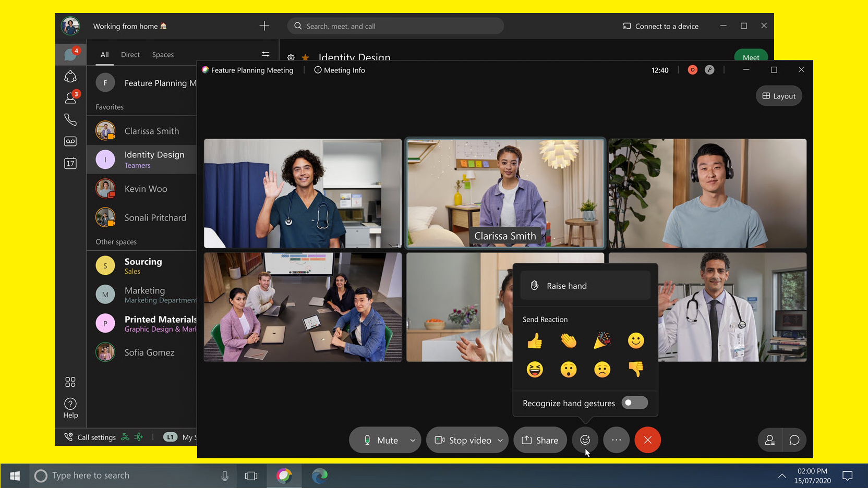Switch to the Direct tab
Screen dimensions: 868x488
pos(130,54)
